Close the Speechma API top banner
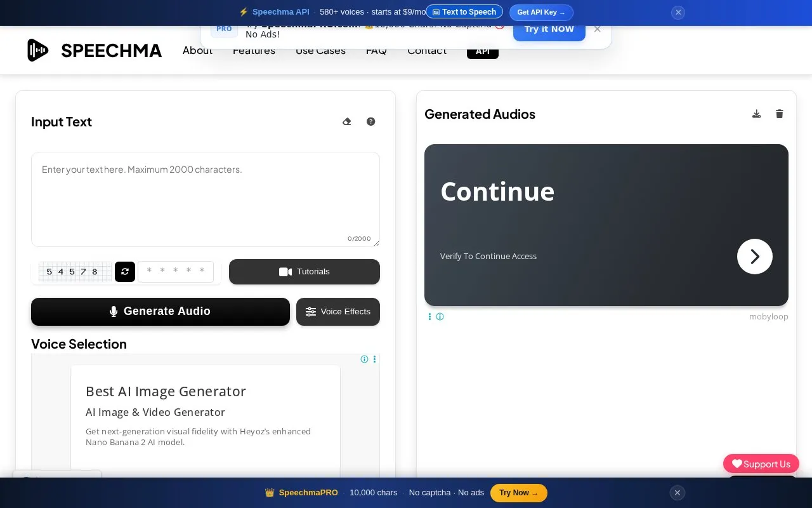The width and height of the screenshot is (812, 508). coord(678,12)
